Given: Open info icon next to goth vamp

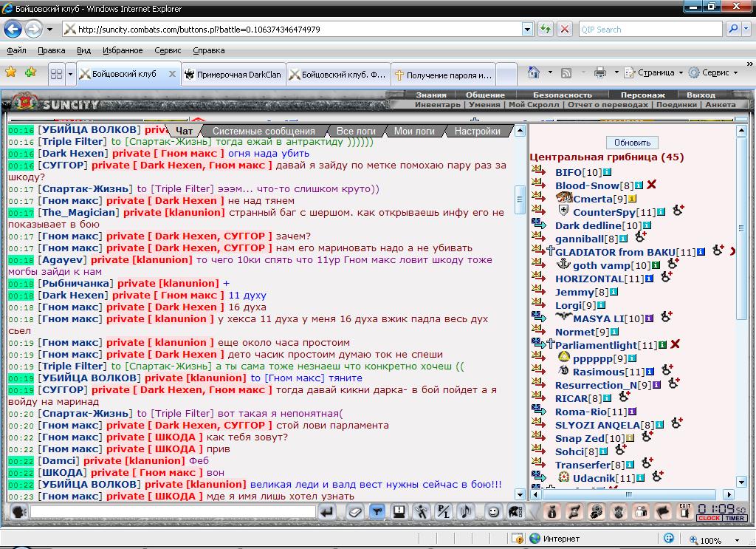Looking at the screenshot, I should 656,265.
